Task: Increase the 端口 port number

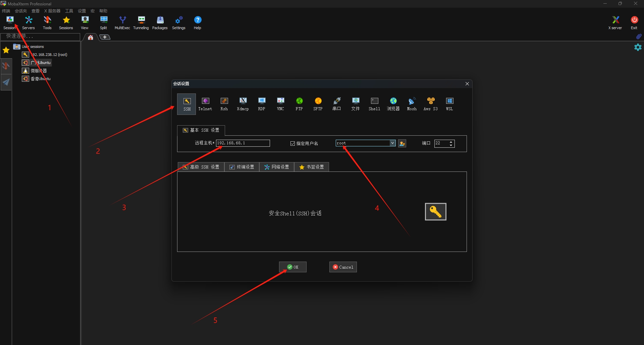Action: point(451,142)
